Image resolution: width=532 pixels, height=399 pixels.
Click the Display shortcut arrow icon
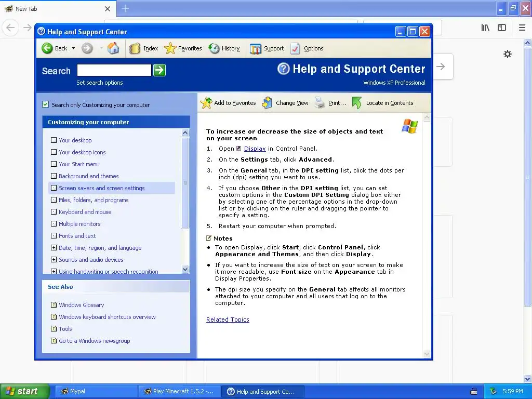[239, 148]
